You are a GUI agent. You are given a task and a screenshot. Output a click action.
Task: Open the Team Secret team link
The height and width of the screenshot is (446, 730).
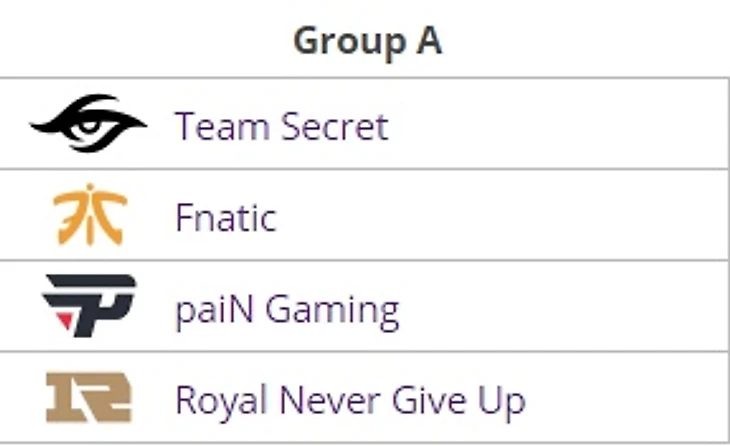pyautogui.click(x=281, y=127)
